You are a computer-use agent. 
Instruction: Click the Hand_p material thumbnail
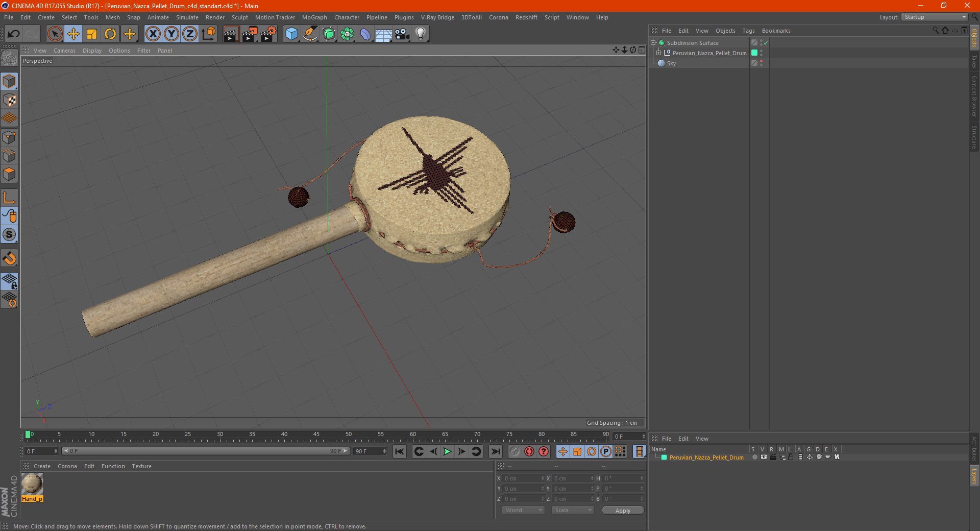(32, 484)
